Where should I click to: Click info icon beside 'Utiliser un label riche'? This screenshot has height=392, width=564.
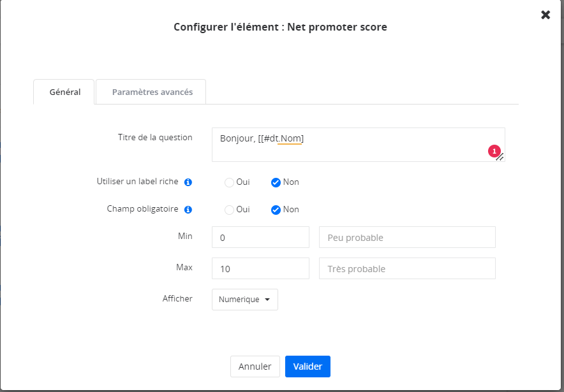tap(188, 182)
